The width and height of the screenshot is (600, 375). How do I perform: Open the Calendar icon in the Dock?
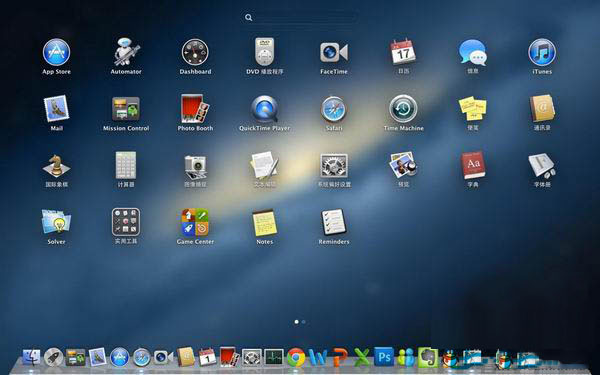(x=207, y=357)
